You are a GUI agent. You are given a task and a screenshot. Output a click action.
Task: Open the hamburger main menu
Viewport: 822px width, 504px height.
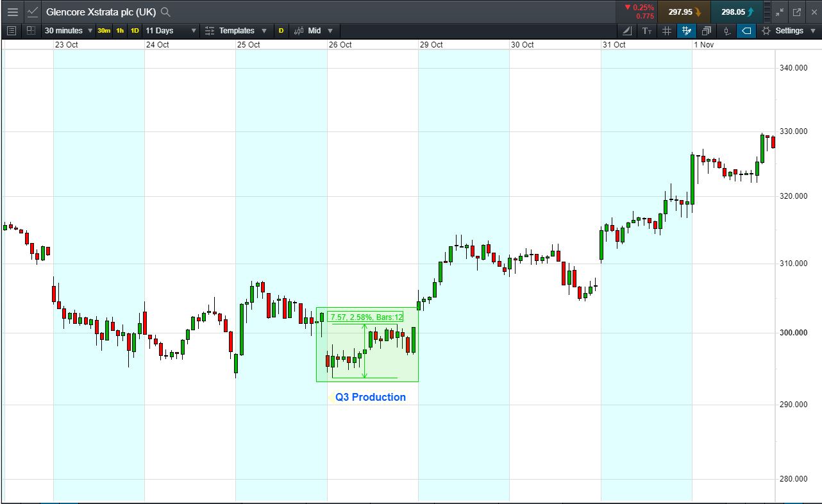click(12, 12)
